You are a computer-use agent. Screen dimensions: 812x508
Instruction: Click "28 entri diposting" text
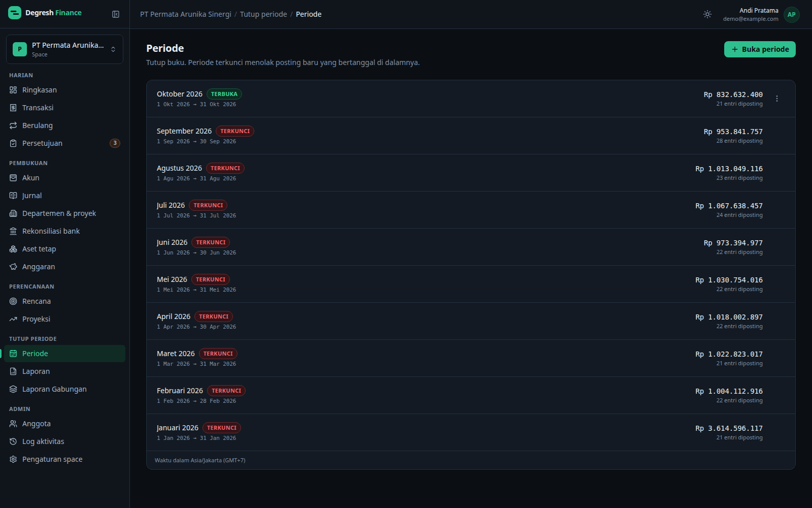click(x=739, y=141)
